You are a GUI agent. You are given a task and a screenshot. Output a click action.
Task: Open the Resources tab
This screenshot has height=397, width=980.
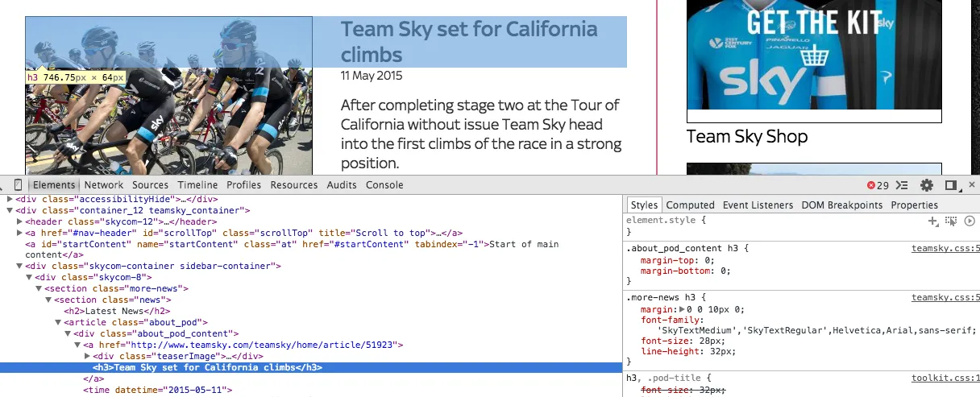point(294,184)
